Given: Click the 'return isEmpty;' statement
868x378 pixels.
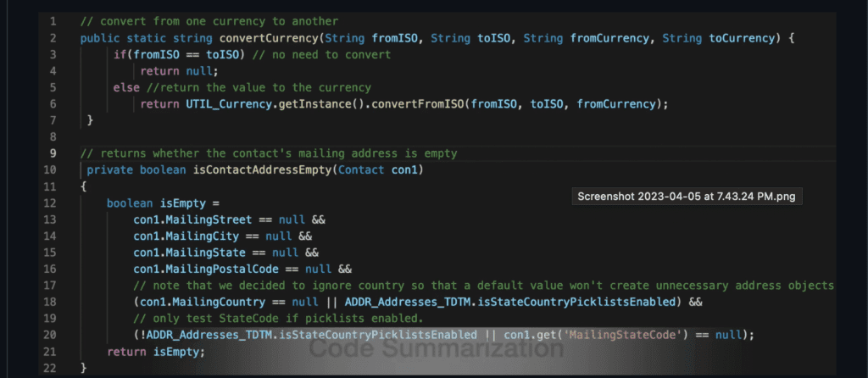Looking at the screenshot, I should [156, 352].
